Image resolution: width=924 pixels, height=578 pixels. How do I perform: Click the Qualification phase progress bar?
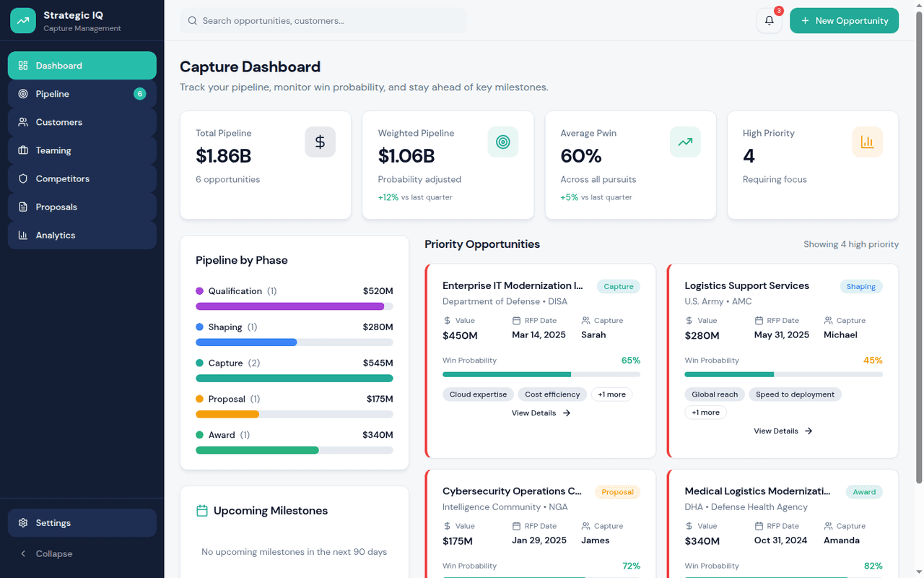pyautogui.click(x=295, y=306)
